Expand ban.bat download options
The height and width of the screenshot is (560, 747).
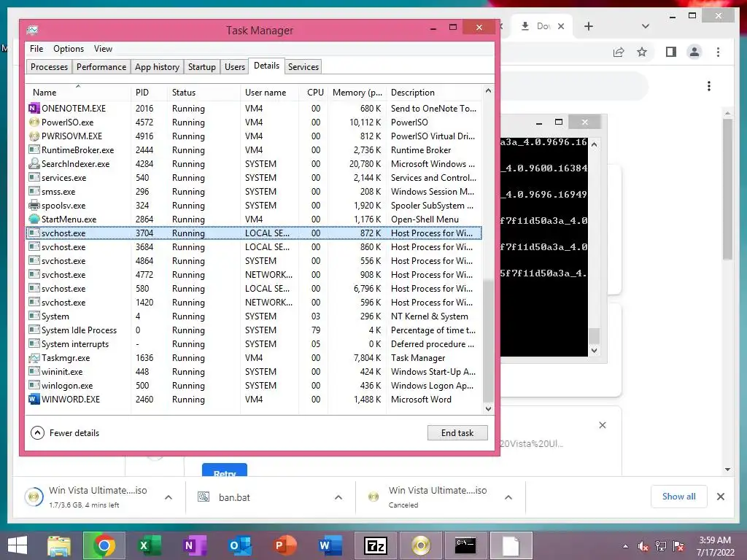(x=338, y=497)
